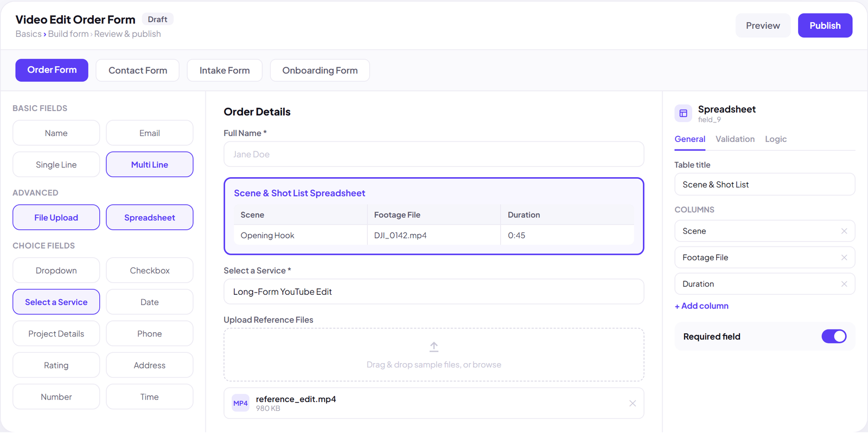The height and width of the screenshot is (433, 868).
Task: Select the Logic properties tab
Action: pos(776,139)
